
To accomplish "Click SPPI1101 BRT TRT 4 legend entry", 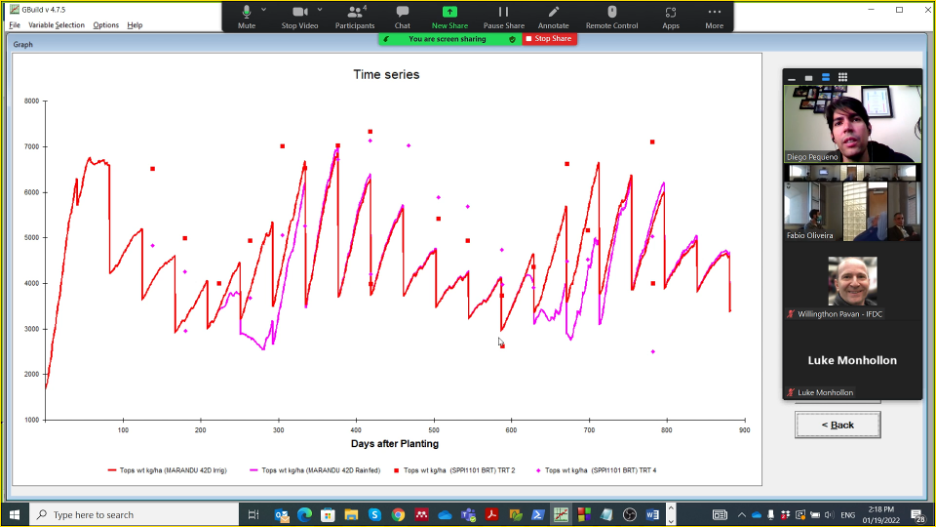I will pos(596,471).
